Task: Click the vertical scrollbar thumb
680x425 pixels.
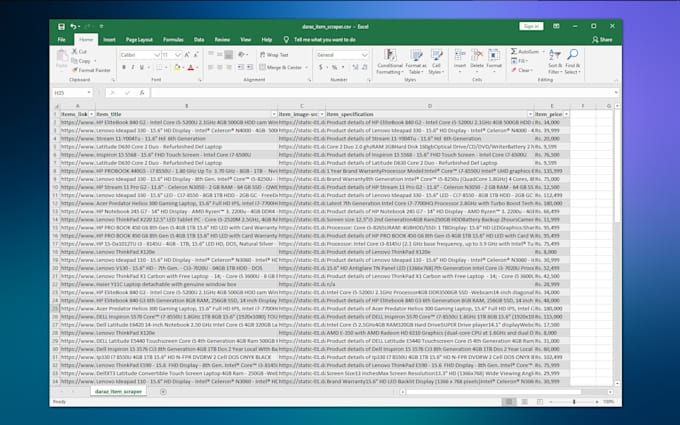Action: pos(617,165)
